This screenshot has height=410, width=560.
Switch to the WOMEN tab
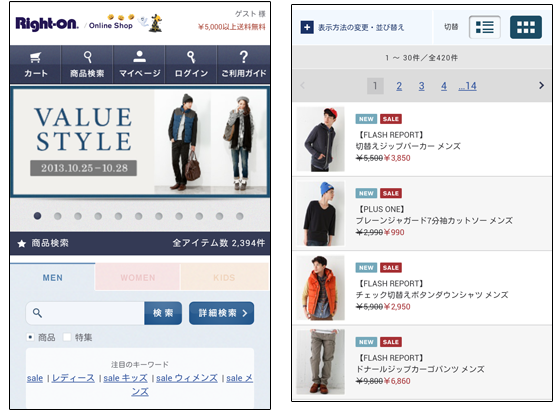point(138,278)
